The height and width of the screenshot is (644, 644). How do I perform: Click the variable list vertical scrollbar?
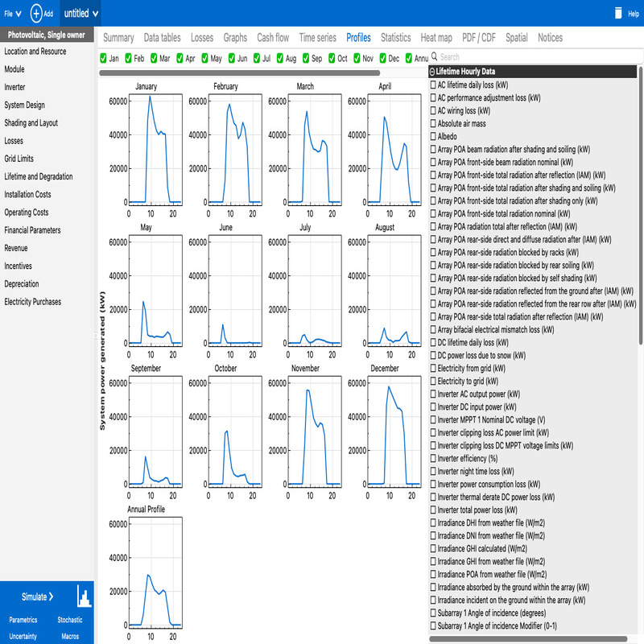[640, 205]
